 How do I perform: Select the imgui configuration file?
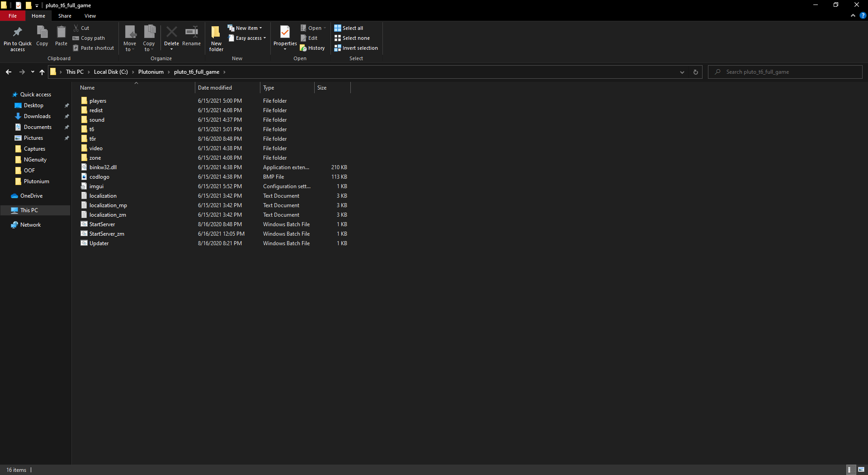96,186
